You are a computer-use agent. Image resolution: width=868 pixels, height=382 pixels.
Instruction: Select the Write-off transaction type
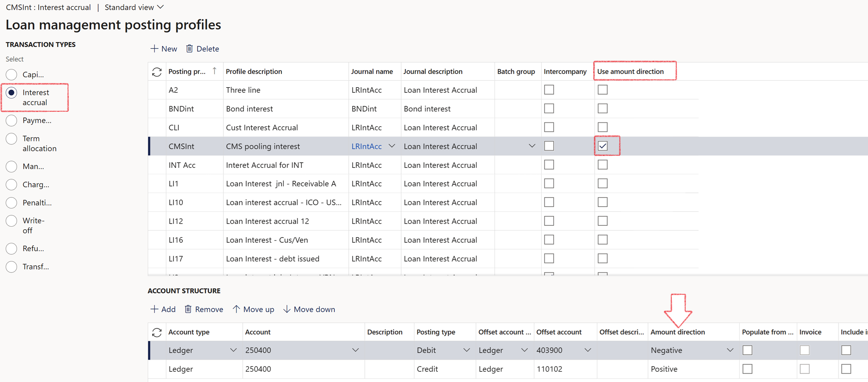tap(12, 221)
